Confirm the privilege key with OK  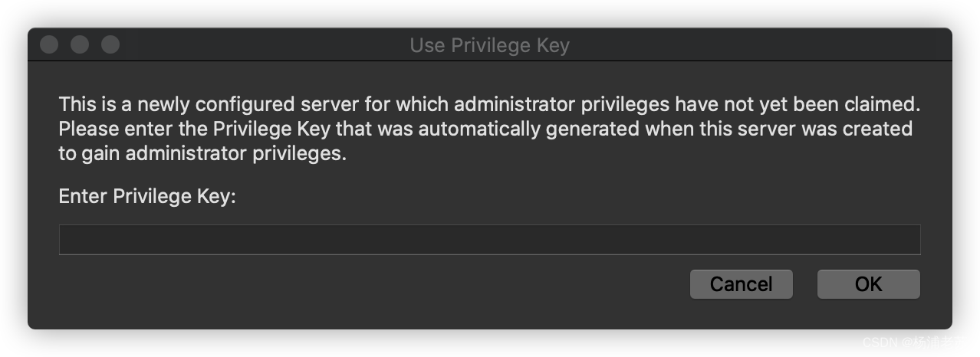pyautogui.click(x=868, y=284)
